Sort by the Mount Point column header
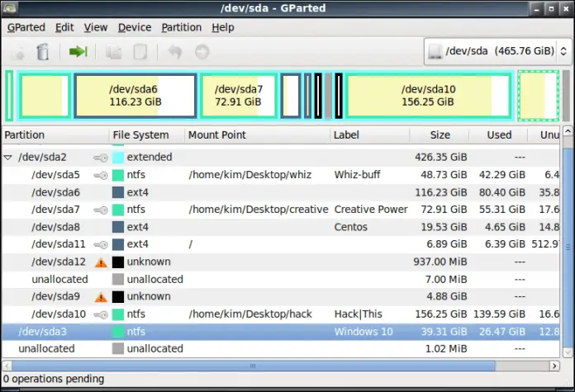Screen dimensions: 575x392 [258, 135]
